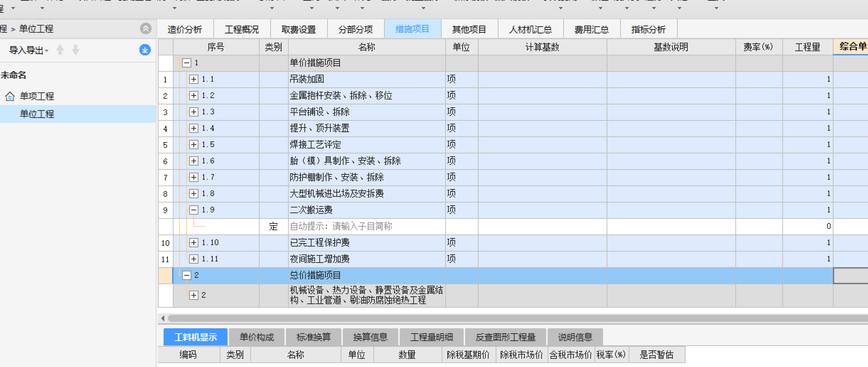The height and width of the screenshot is (367, 868).
Task: Select the 反查图形工程量 bottom tab
Action: [x=506, y=337]
